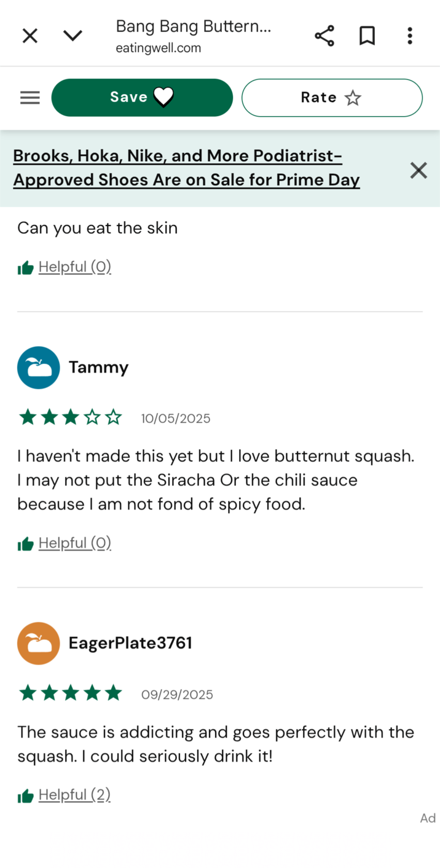Click the Ad label at the bottom

[427, 818]
